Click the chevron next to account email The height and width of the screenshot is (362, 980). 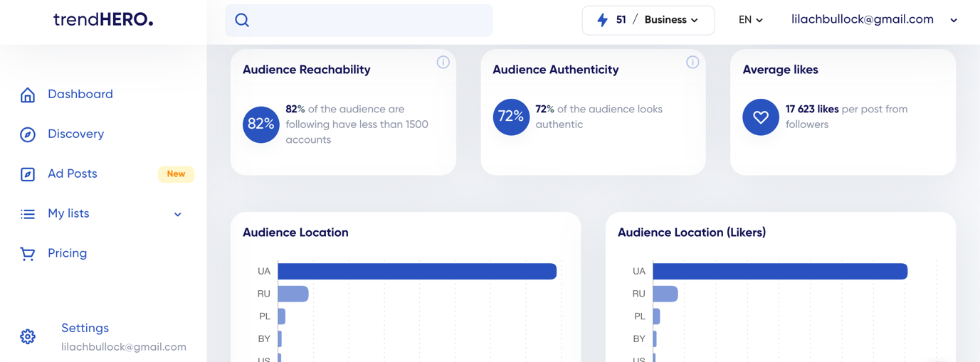click(x=954, y=21)
